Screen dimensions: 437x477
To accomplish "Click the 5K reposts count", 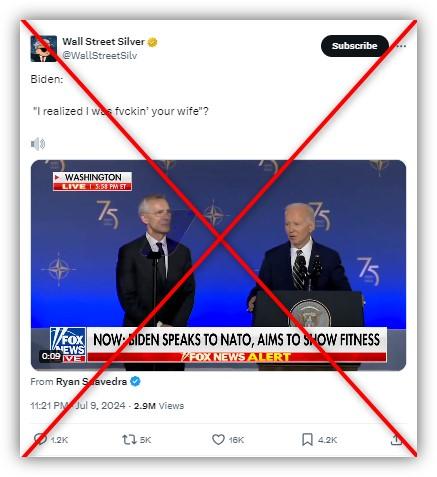I will [145, 440].
